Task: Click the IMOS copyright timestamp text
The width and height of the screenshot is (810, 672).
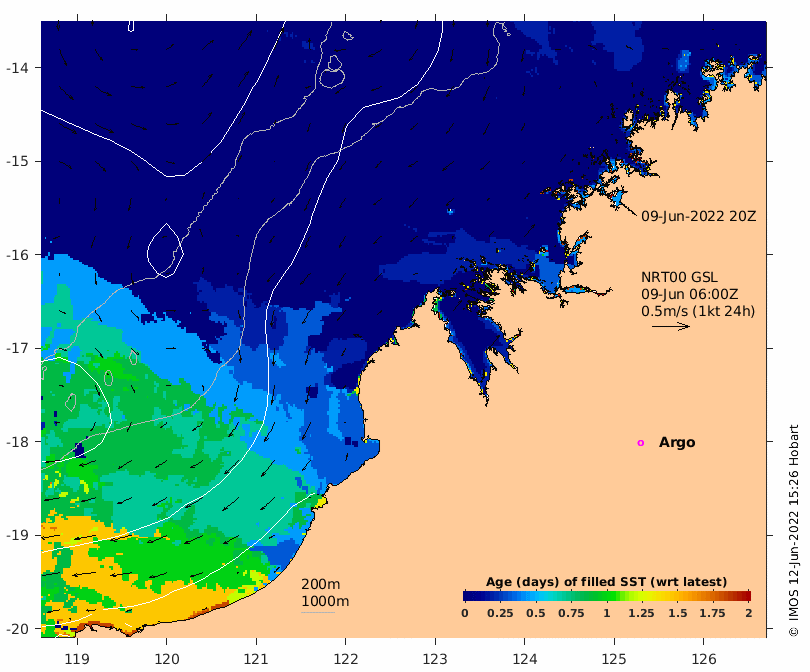Action: tap(793, 531)
